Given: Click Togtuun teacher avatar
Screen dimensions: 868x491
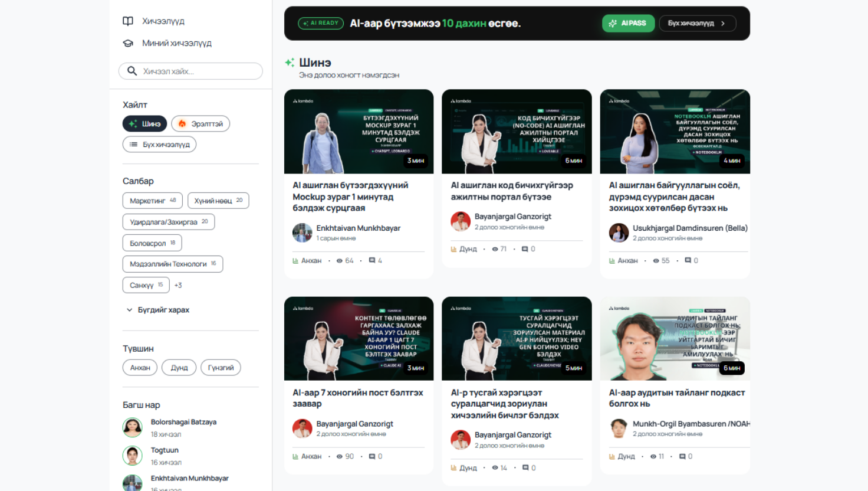Looking at the screenshot, I should 132,456.
